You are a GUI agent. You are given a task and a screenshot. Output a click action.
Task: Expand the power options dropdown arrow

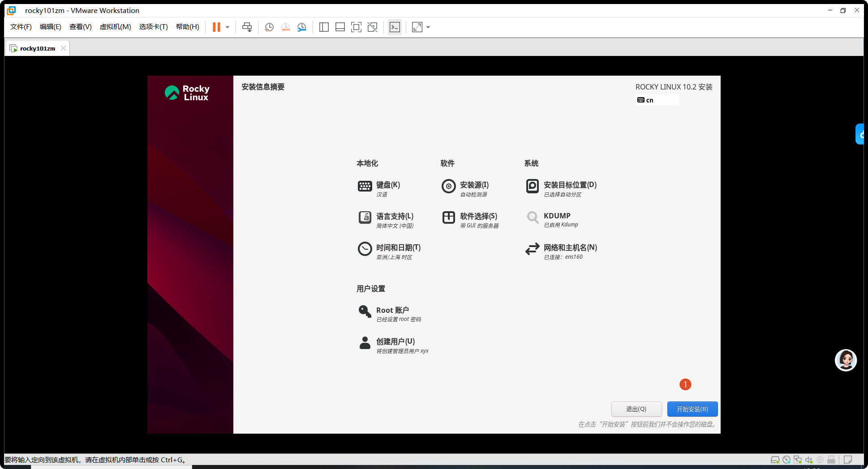coord(228,27)
